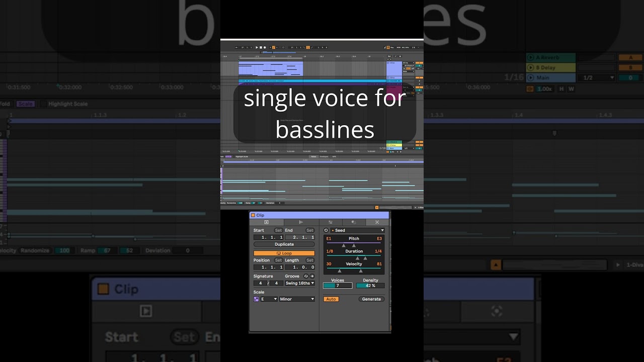The height and width of the screenshot is (362, 644).
Task: Click the commit groove arrow icon
Action: pyautogui.click(x=312, y=276)
